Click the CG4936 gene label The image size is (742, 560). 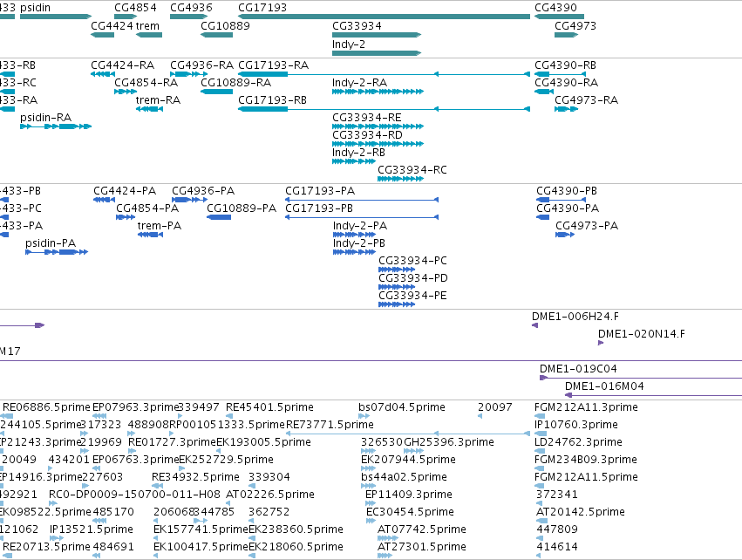(x=191, y=8)
